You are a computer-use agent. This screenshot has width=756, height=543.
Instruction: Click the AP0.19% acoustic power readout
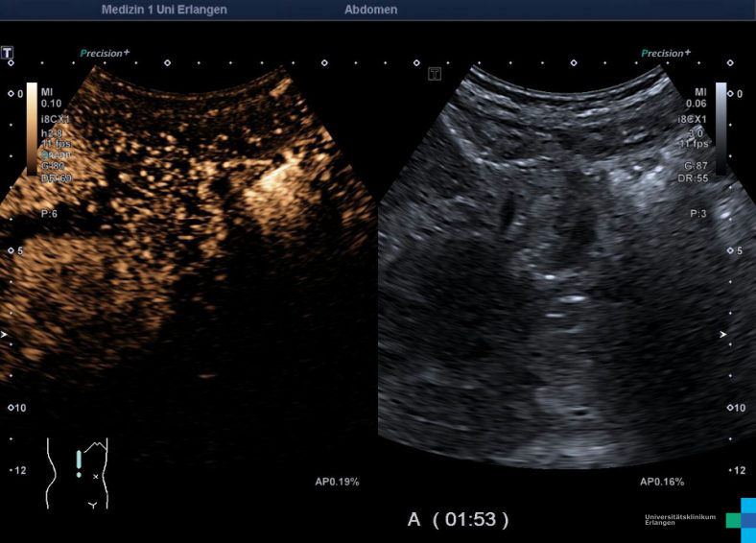[x=337, y=482]
